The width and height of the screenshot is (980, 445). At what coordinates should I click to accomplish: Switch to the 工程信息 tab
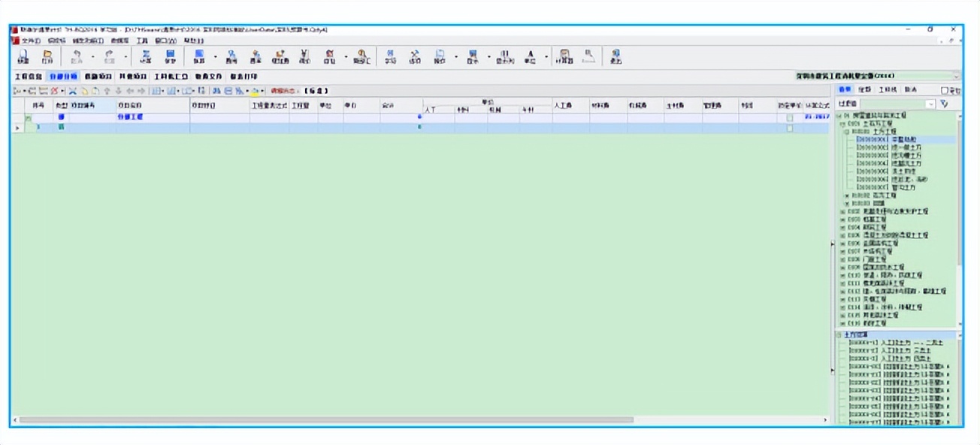(29, 77)
